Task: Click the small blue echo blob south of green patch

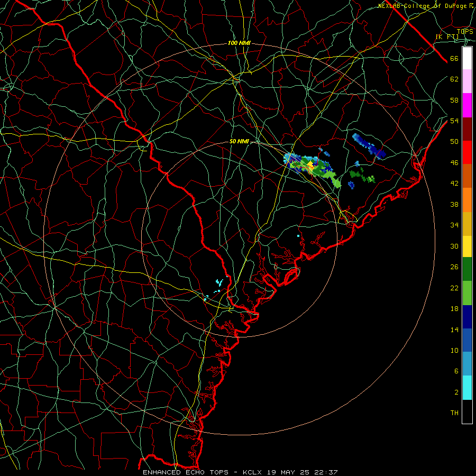Action: [351, 185]
